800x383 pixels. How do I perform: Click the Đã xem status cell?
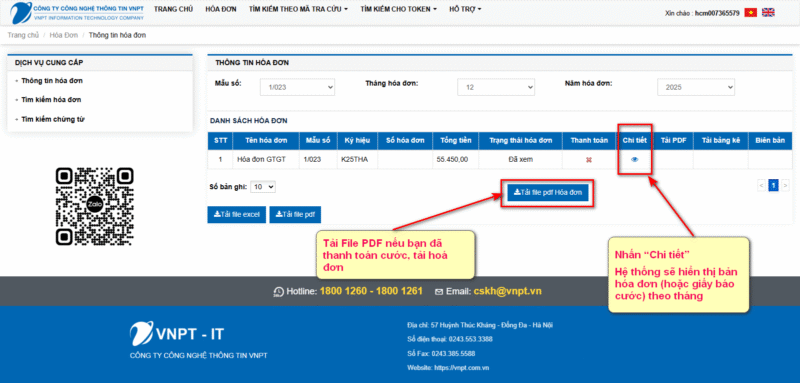pos(520,160)
